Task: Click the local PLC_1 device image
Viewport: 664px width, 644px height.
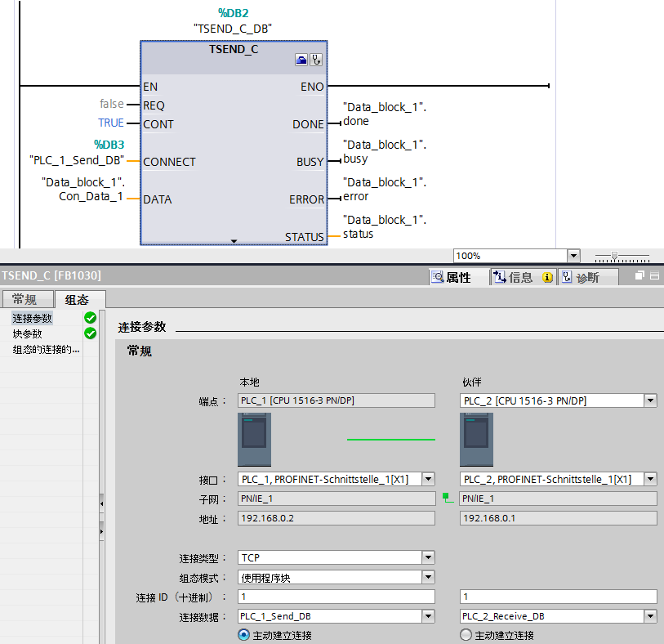Action: click(254, 439)
